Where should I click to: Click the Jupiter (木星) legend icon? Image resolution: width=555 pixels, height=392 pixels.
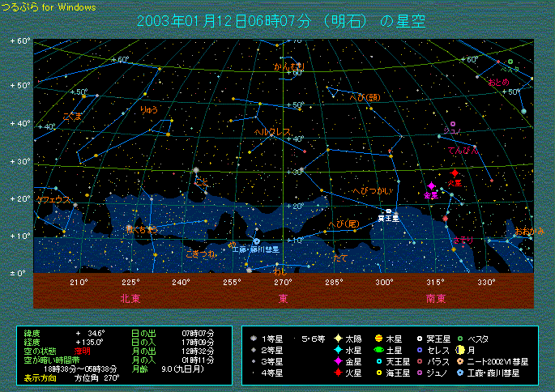click(x=378, y=338)
